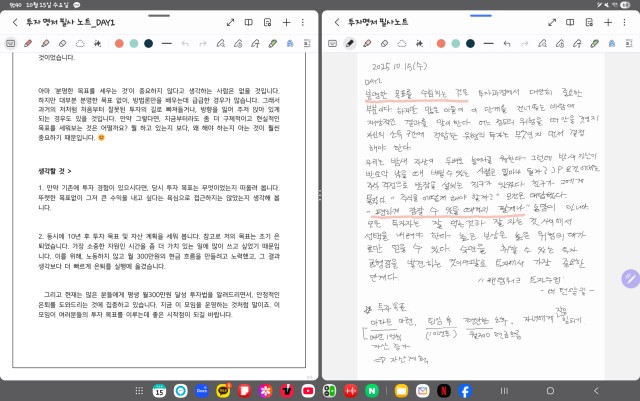Tap the right window's blue handle bar
The height and width of the screenshot is (401, 640).
pos(481,16)
